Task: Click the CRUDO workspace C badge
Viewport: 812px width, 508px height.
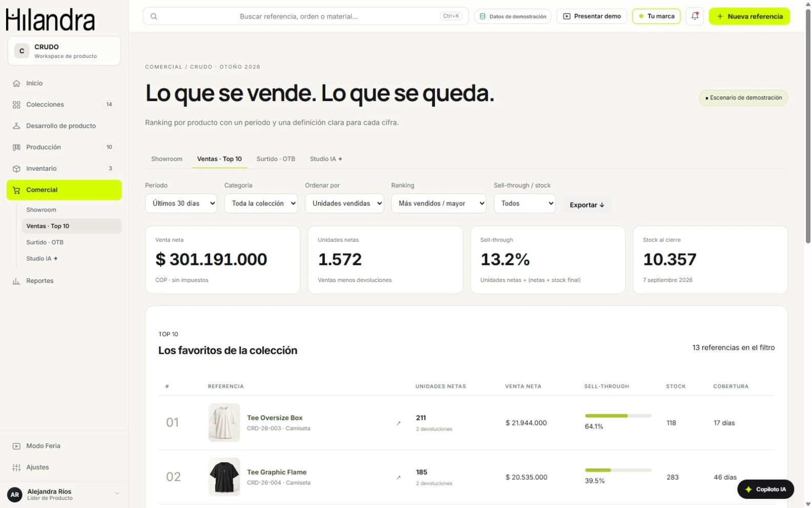Action: tap(22, 51)
